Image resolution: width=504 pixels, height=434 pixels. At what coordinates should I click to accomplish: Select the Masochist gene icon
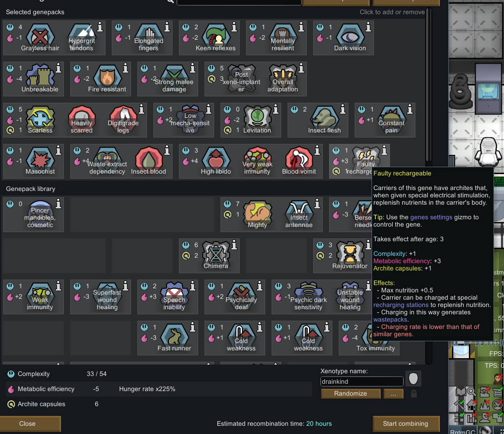point(40,161)
